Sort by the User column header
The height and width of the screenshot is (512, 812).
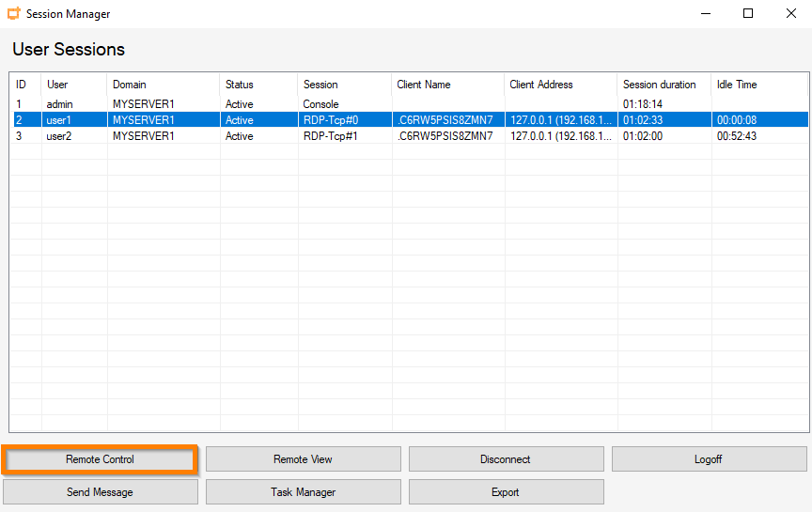pyautogui.click(x=73, y=85)
